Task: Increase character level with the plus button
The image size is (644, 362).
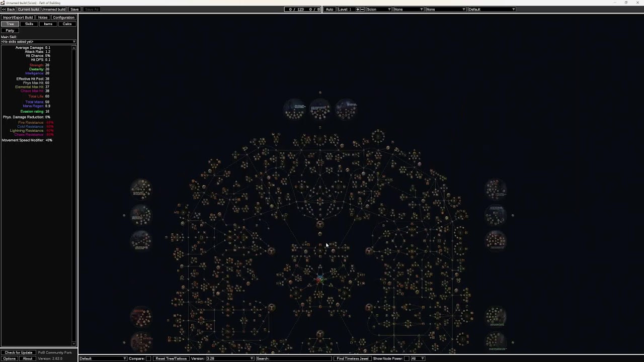Action: (358, 9)
